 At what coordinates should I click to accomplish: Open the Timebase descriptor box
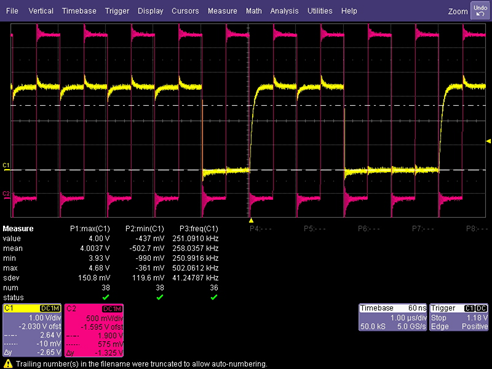pyautogui.click(x=393, y=317)
